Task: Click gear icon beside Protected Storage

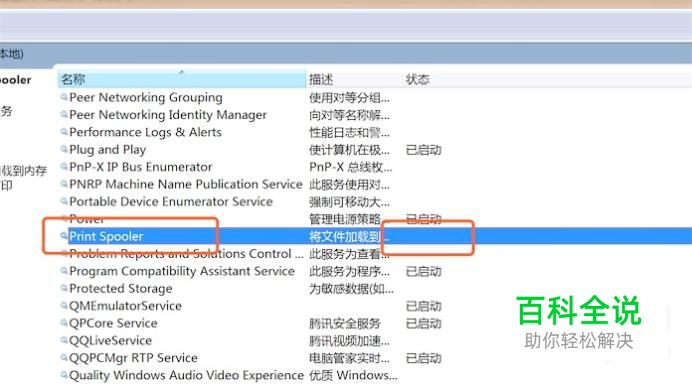Action: pyautogui.click(x=64, y=288)
